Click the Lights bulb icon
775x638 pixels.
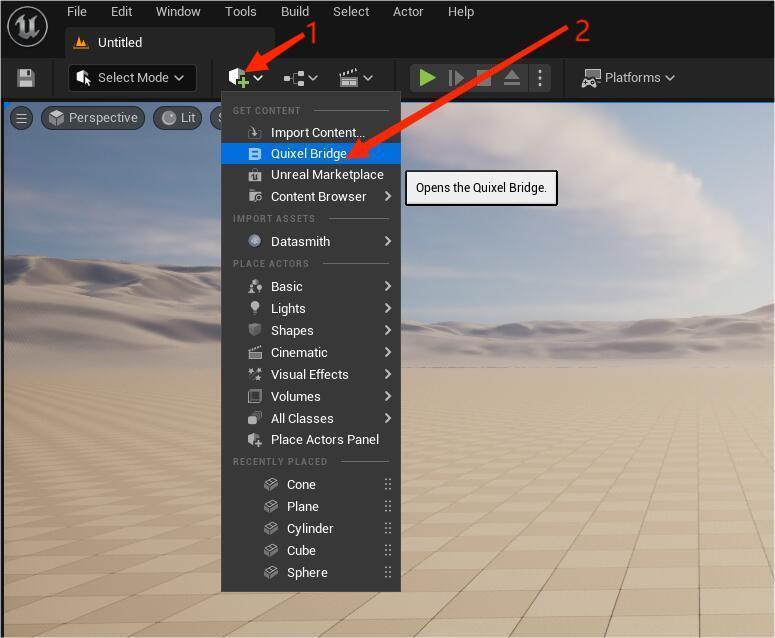point(255,308)
